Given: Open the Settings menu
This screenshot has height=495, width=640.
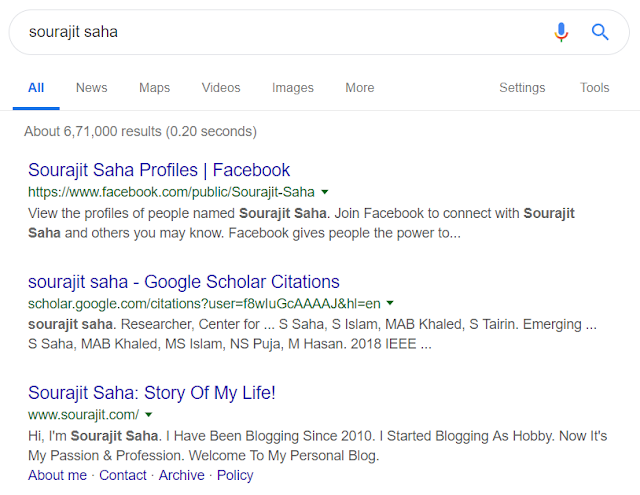Looking at the screenshot, I should [522, 88].
